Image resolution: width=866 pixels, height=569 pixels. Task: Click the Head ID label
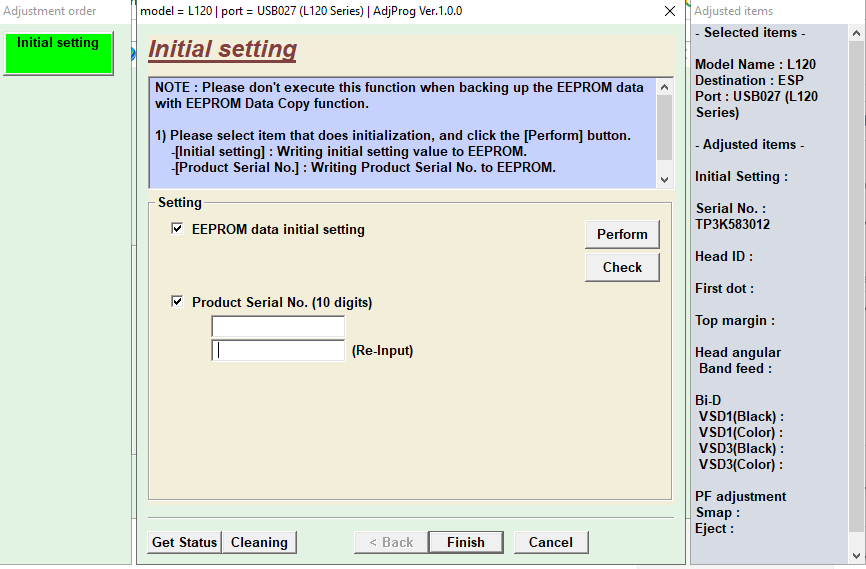(724, 256)
